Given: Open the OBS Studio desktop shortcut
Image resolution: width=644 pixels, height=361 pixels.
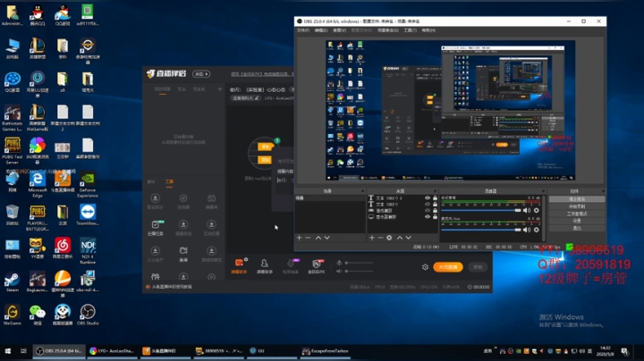Looking at the screenshot, I should click(88, 315).
